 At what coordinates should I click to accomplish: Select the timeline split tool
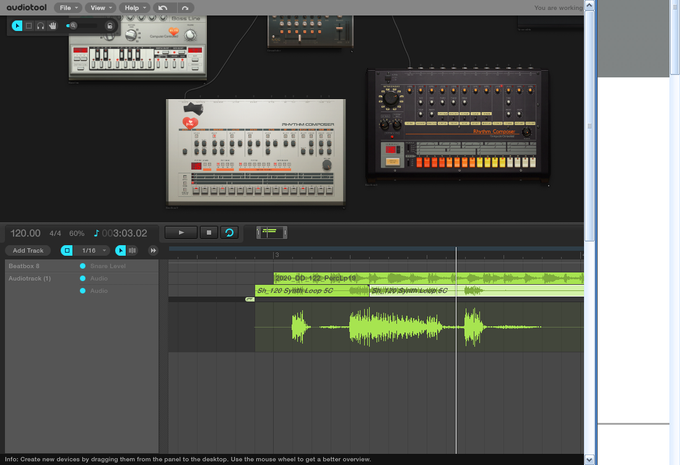click(133, 250)
